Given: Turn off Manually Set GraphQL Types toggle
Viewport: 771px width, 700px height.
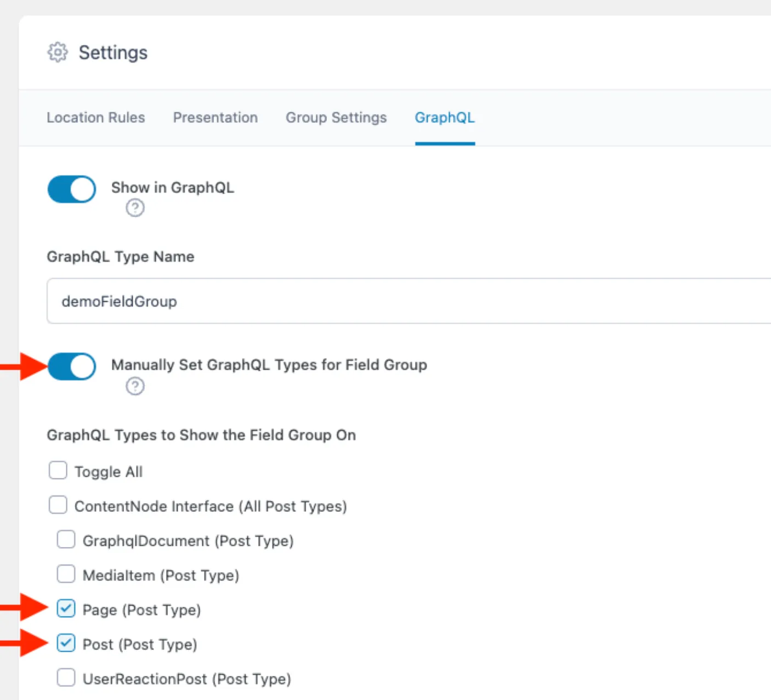Looking at the screenshot, I should coord(72,366).
